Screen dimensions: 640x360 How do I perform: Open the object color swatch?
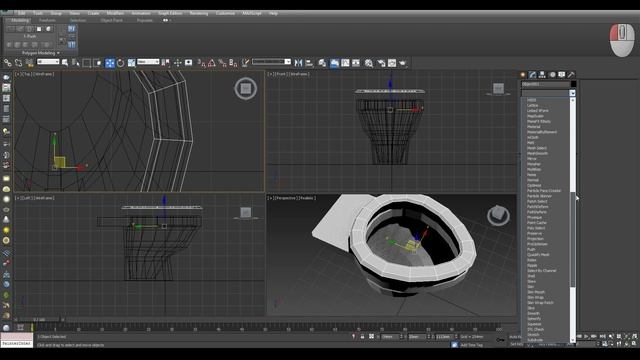(x=573, y=84)
